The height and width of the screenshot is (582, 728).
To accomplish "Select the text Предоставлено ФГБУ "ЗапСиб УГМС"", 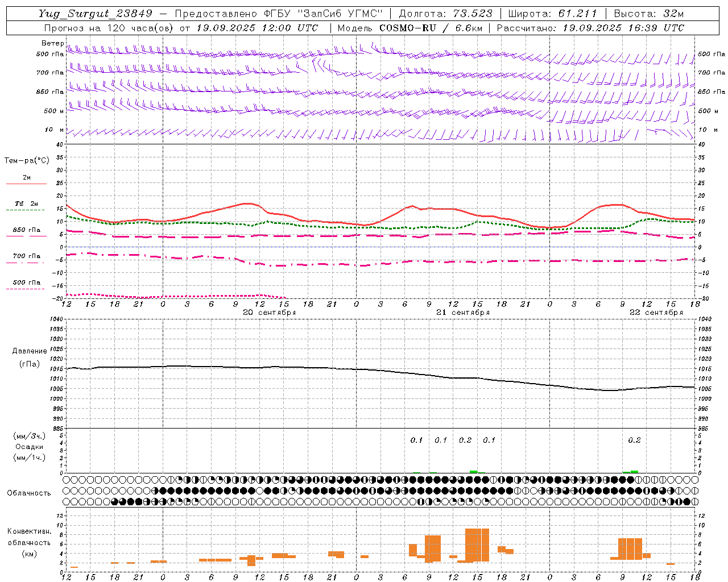I will pos(279,14).
